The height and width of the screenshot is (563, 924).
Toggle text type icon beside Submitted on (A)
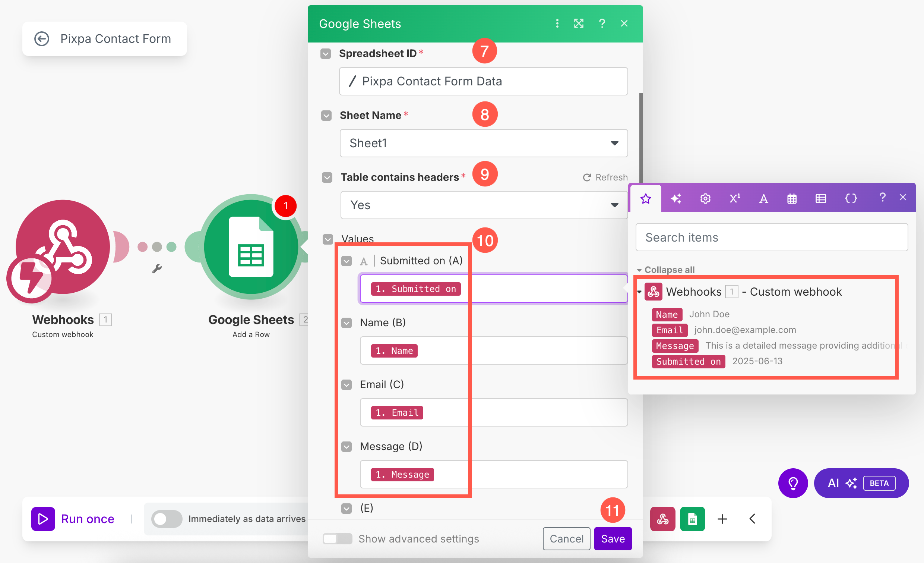(363, 261)
